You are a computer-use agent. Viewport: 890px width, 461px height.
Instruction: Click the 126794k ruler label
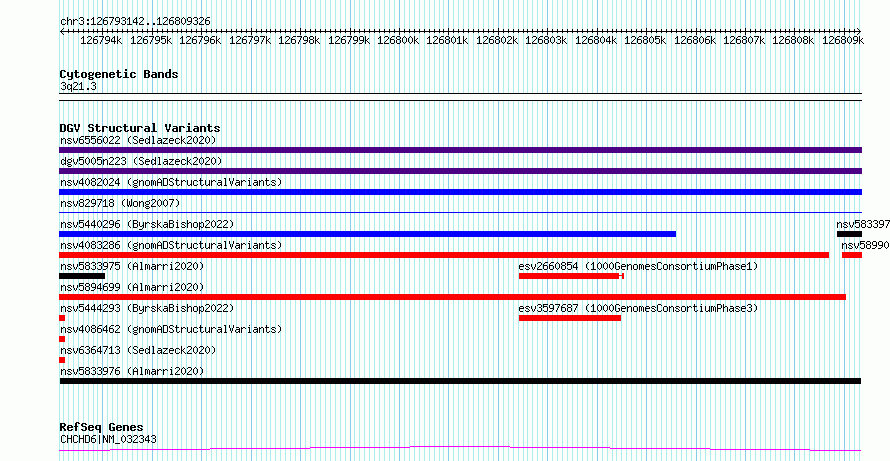click(x=101, y=40)
